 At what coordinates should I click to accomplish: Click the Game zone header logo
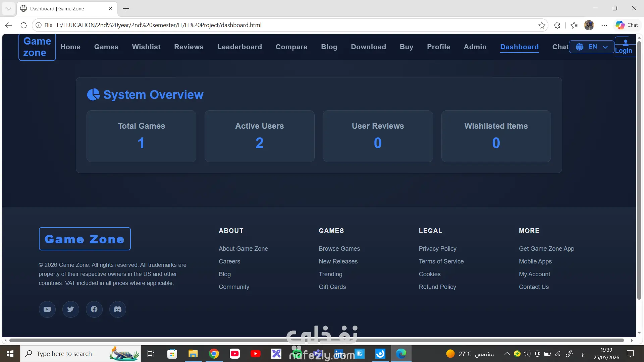[x=37, y=47]
